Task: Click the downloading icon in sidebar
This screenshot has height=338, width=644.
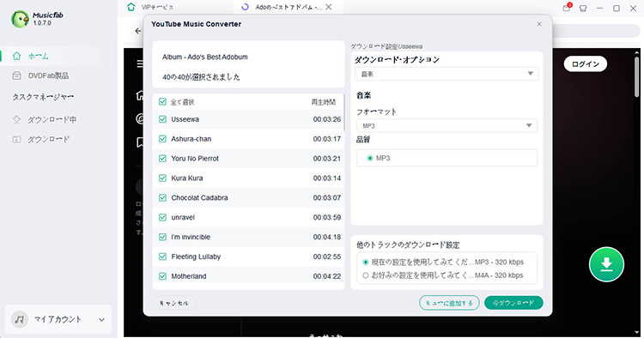Action: tap(16, 119)
